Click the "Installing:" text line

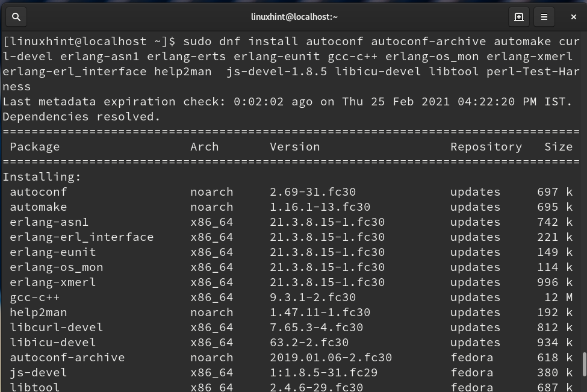coord(42,176)
